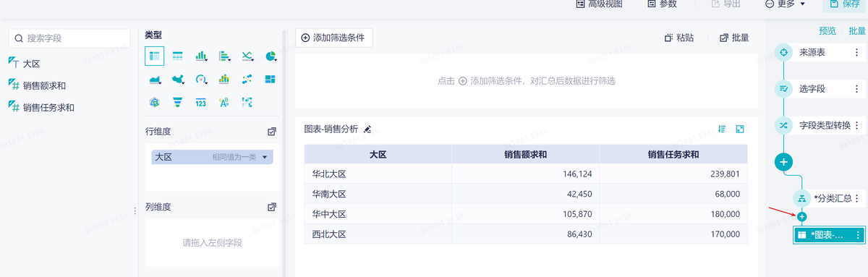Choose the heatmap chart type

pos(247,102)
